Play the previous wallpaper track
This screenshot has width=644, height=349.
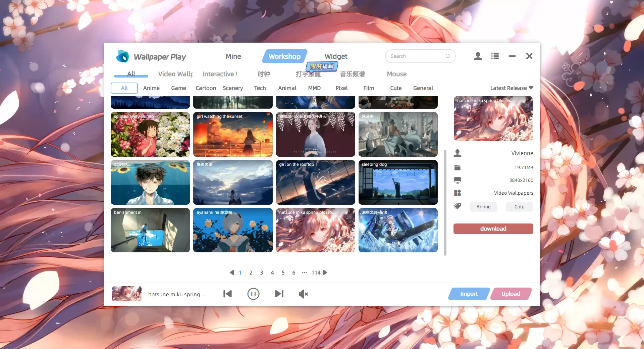pyautogui.click(x=227, y=294)
